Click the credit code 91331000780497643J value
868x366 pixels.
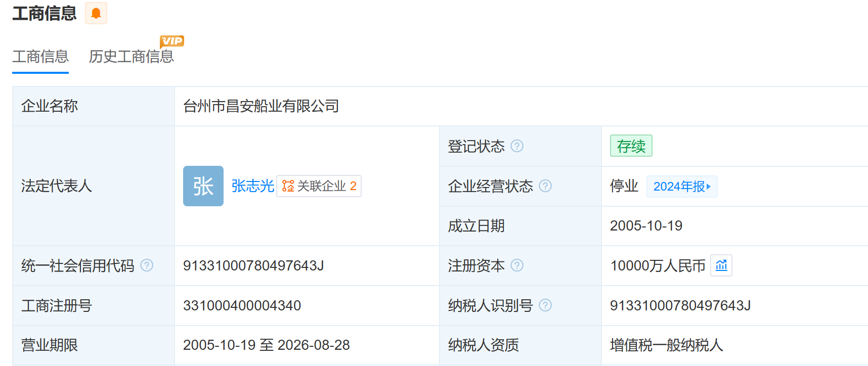pyautogui.click(x=253, y=265)
